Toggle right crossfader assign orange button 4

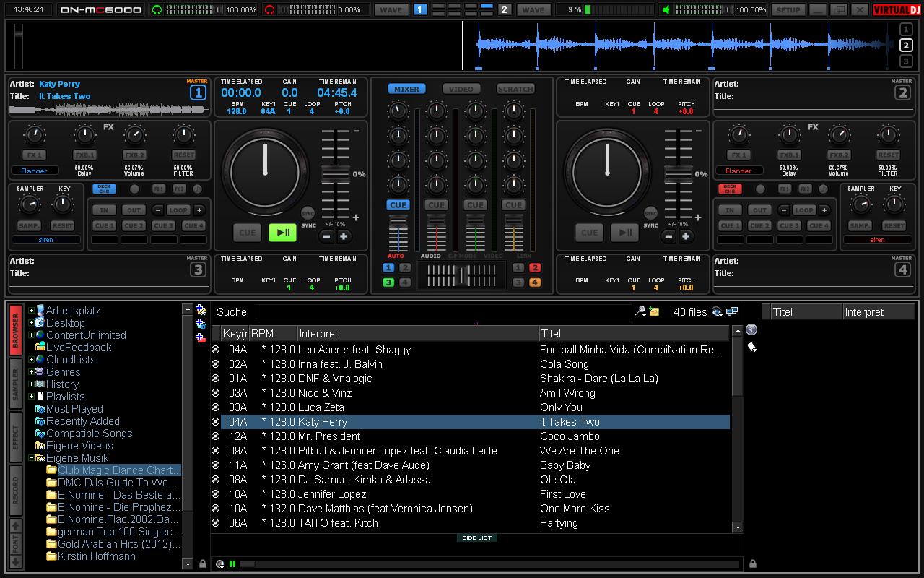click(x=535, y=282)
